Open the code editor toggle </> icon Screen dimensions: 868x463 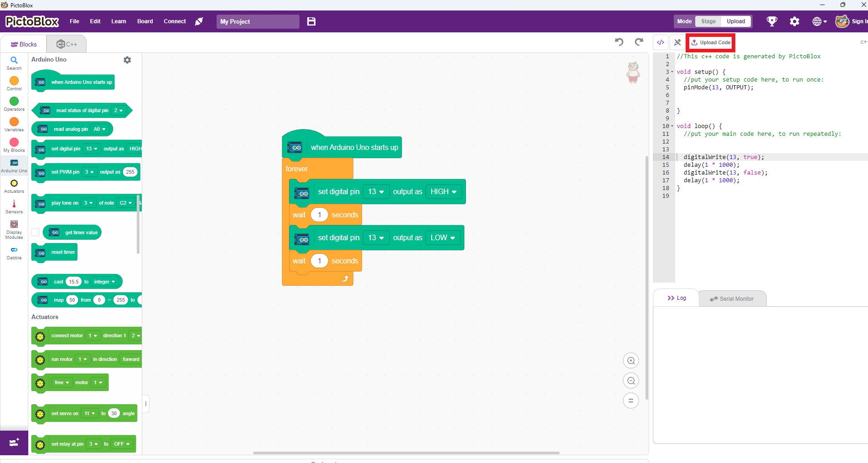point(660,42)
